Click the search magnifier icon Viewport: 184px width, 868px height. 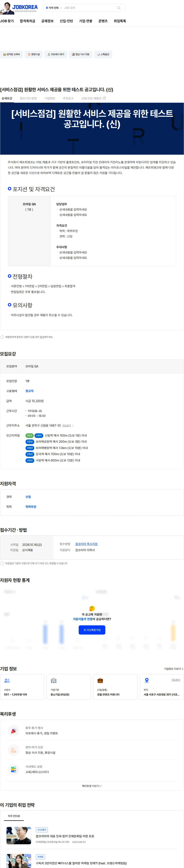[119, 8]
